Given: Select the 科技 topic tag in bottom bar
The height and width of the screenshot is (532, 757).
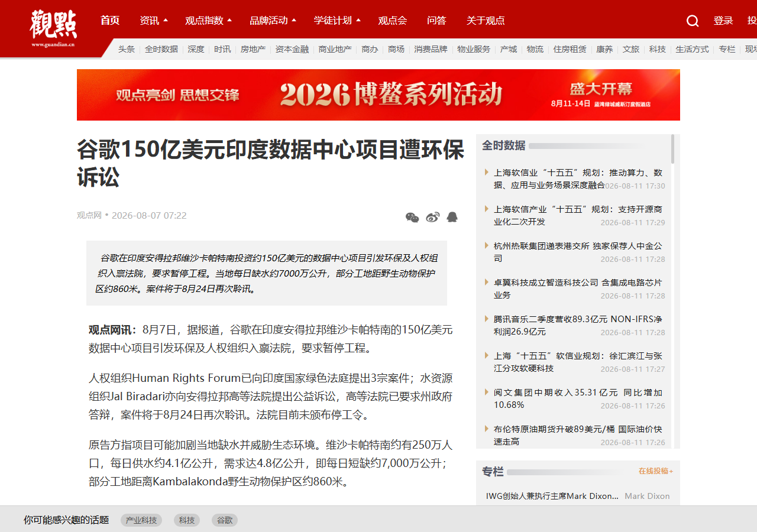Looking at the screenshot, I should click(x=187, y=520).
